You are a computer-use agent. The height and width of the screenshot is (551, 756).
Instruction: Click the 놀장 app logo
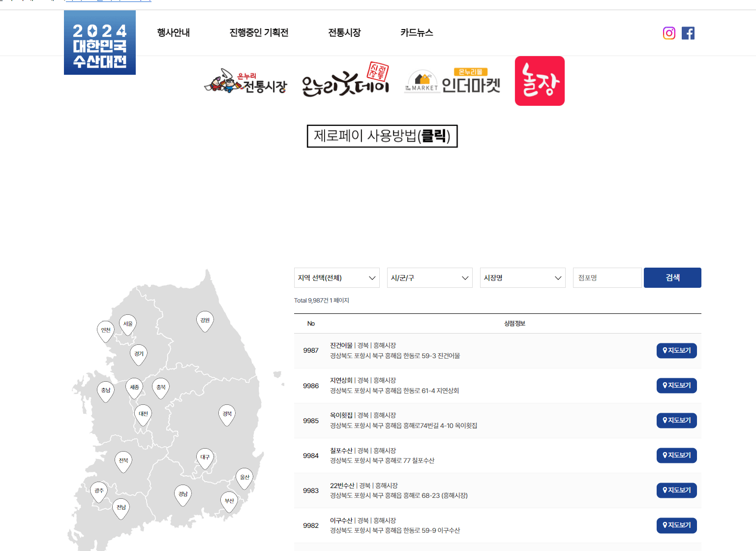tap(540, 81)
